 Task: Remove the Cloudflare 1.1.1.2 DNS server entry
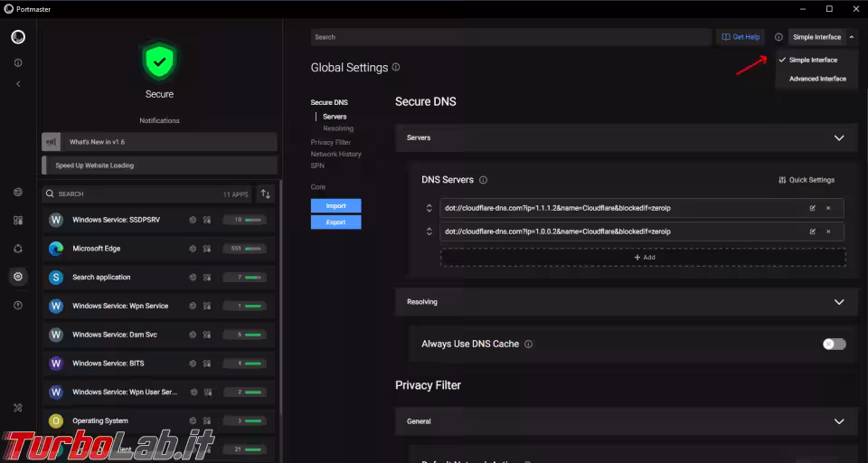[828, 208]
